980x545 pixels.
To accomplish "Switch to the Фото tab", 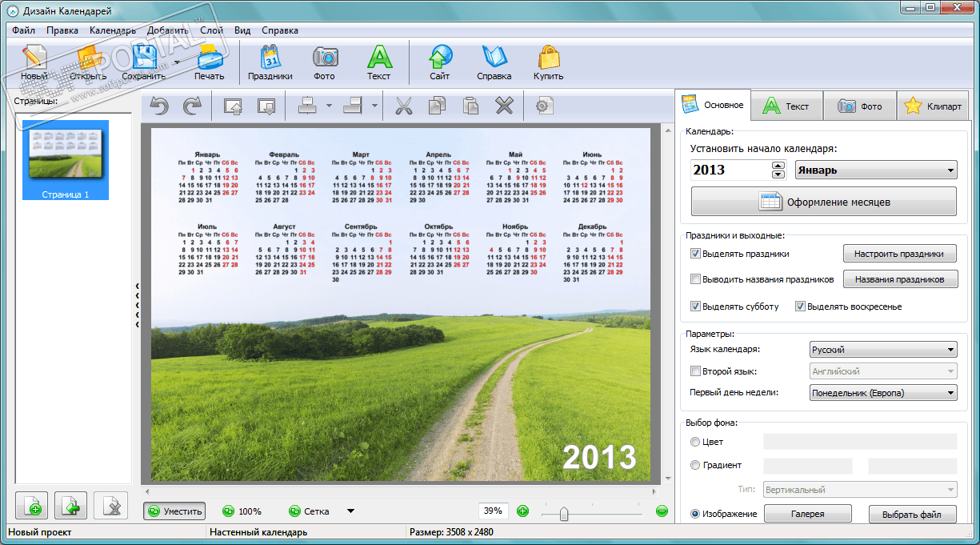I will click(860, 106).
